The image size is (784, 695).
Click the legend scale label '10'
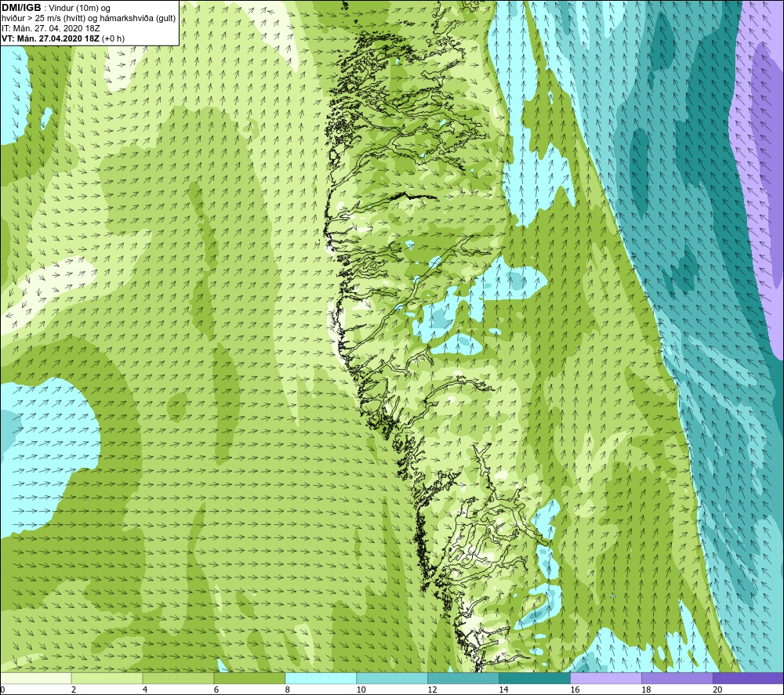[361, 690]
